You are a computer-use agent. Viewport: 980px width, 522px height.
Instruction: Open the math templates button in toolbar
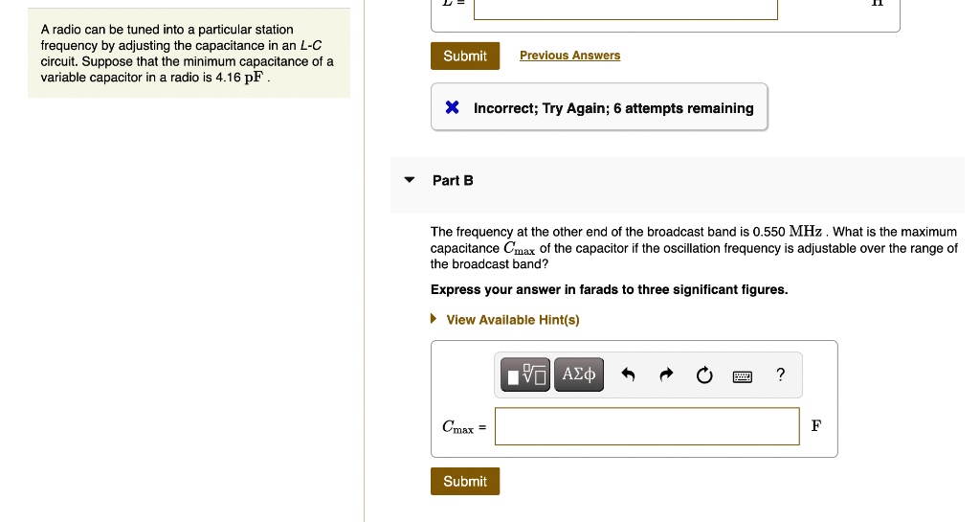tap(525, 374)
